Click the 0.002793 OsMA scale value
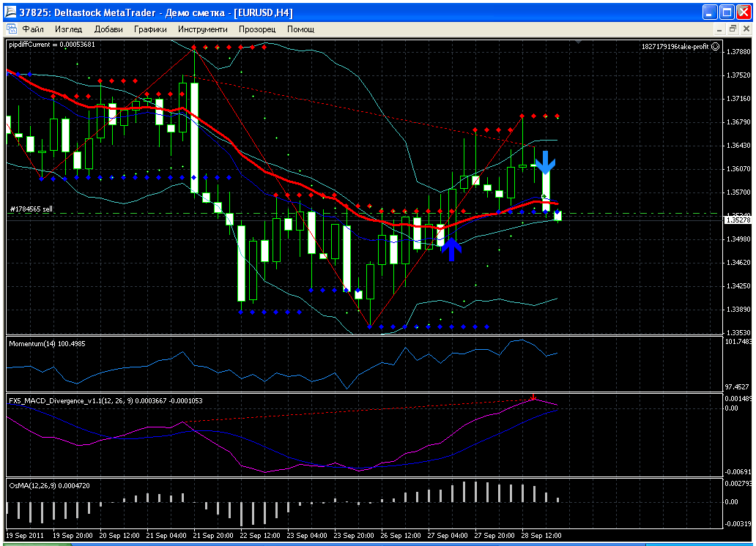Viewport: 756px width, 546px height. tap(738, 483)
